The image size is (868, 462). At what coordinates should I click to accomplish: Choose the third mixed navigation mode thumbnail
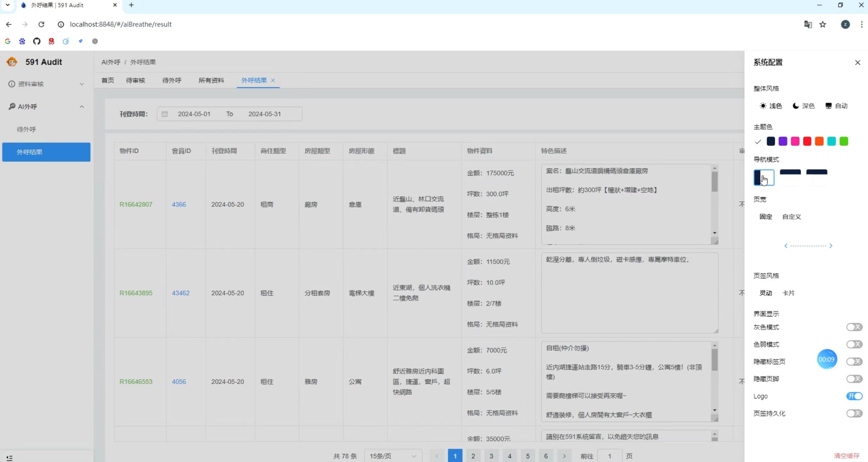[817, 177]
